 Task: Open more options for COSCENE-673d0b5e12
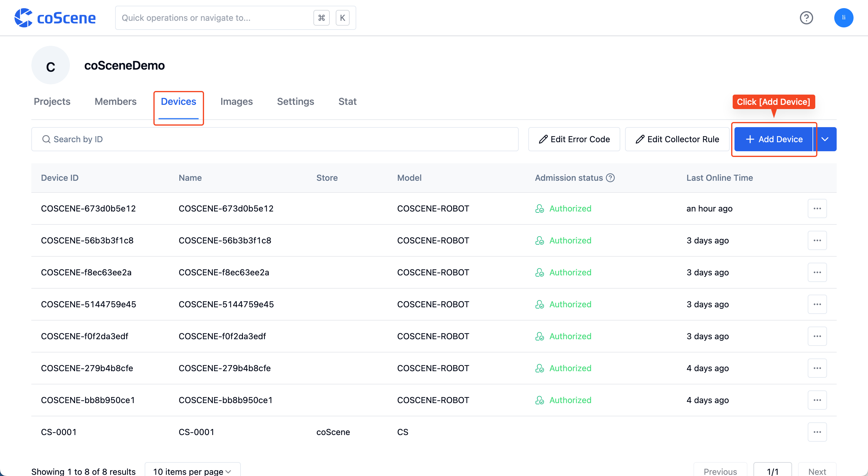pyautogui.click(x=817, y=208)
